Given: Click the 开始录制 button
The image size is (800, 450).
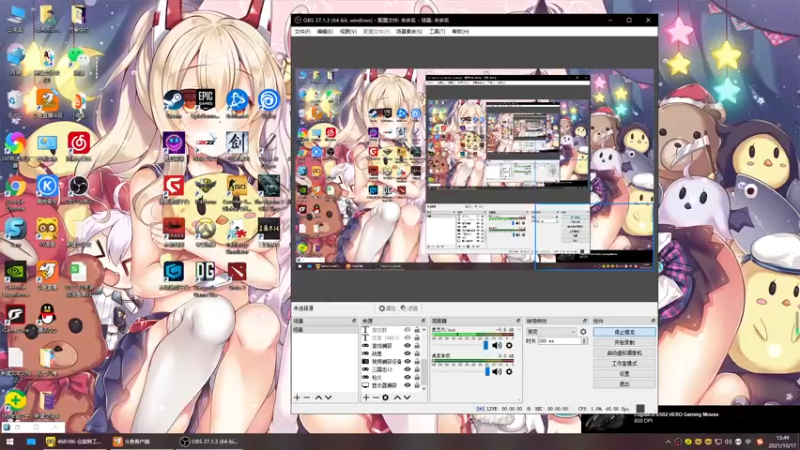Looking at the screenshot, I should 624,342.
